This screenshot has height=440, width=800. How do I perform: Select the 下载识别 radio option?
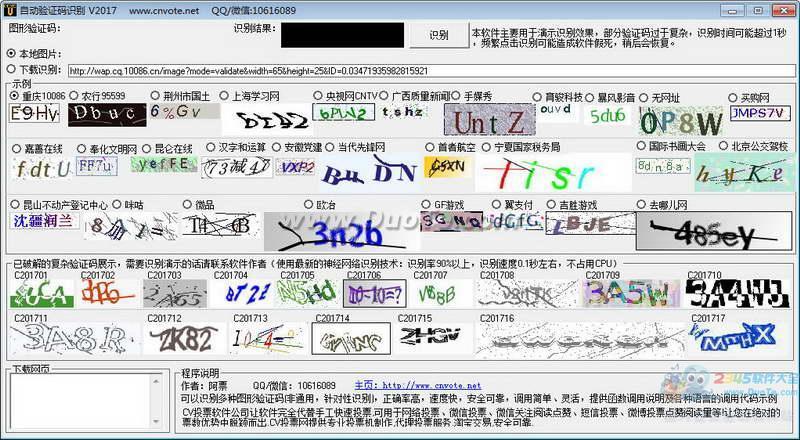(11, 69)
